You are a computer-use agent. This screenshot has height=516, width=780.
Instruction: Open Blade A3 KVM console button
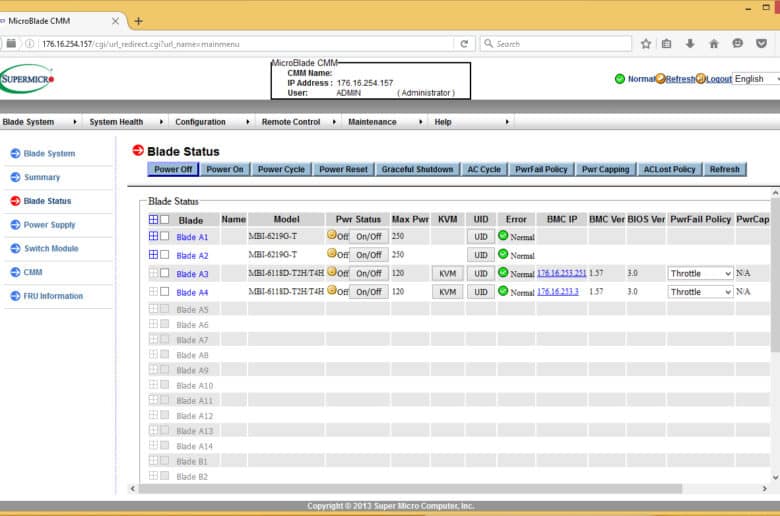point(448,273)
